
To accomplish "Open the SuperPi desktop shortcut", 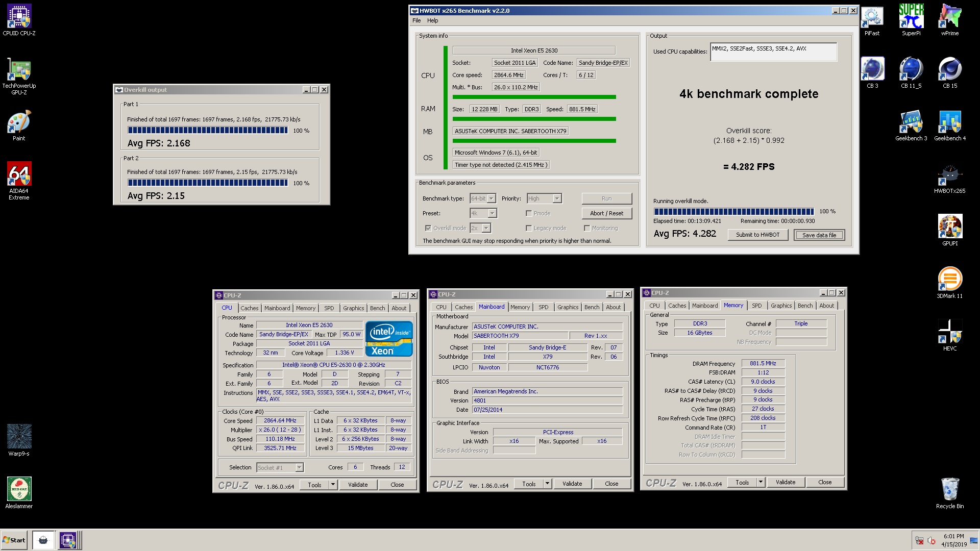I will click(911, 20).
